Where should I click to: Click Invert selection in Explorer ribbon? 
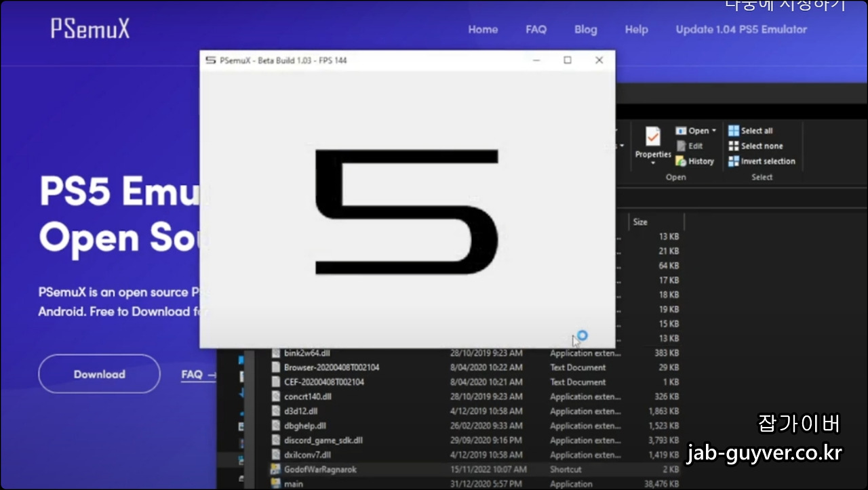(x=762, y=161)
